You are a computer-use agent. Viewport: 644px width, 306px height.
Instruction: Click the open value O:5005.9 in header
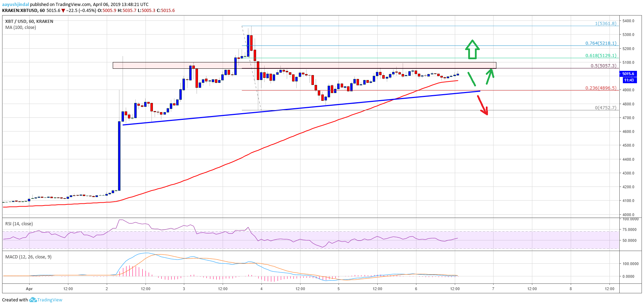click(107, 11)
